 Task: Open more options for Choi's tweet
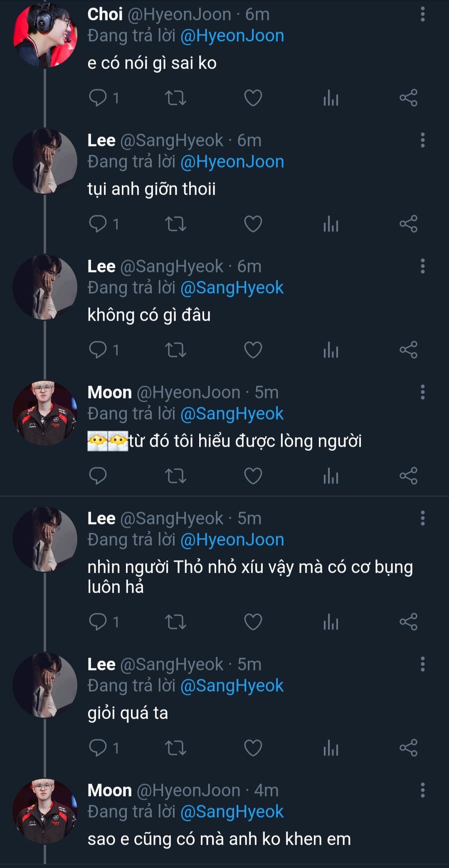(x=423, y=14)
